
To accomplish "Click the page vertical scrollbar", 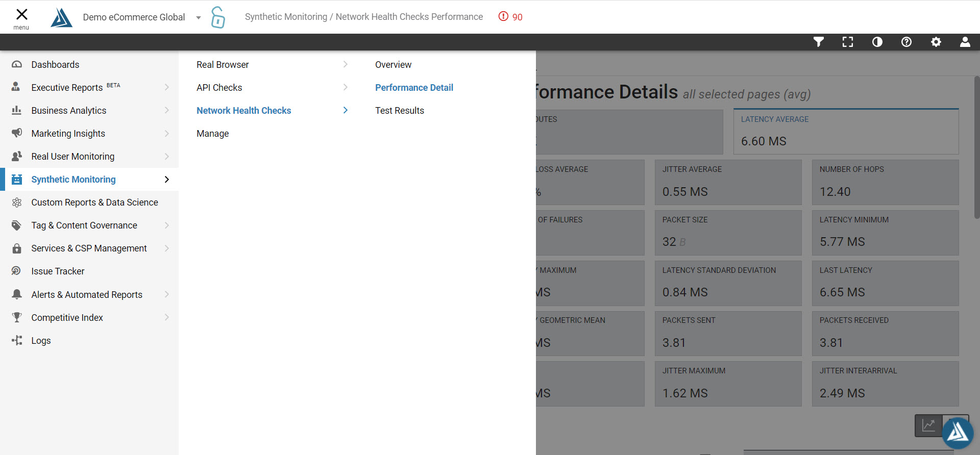I will tap(977, 148).
